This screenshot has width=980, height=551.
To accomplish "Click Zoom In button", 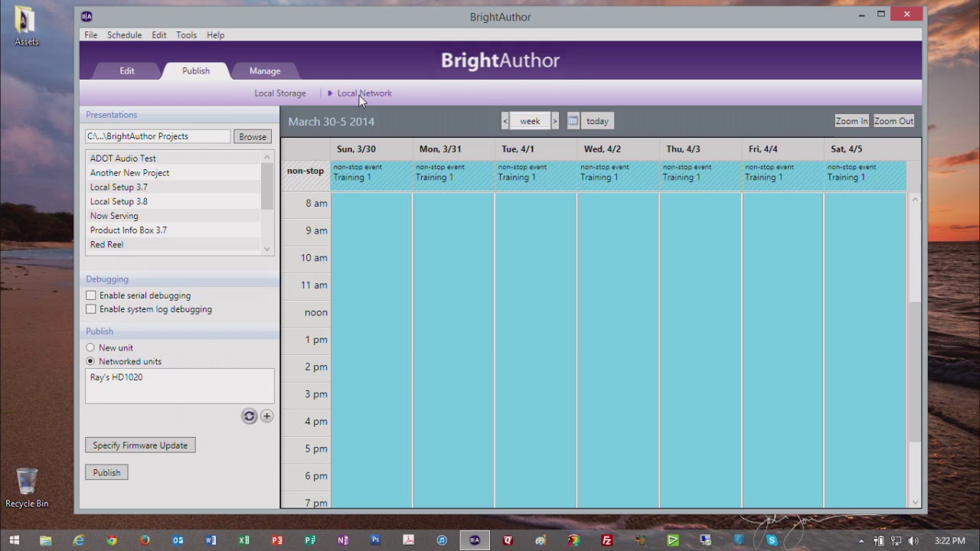I will click(x=851, y=121).
